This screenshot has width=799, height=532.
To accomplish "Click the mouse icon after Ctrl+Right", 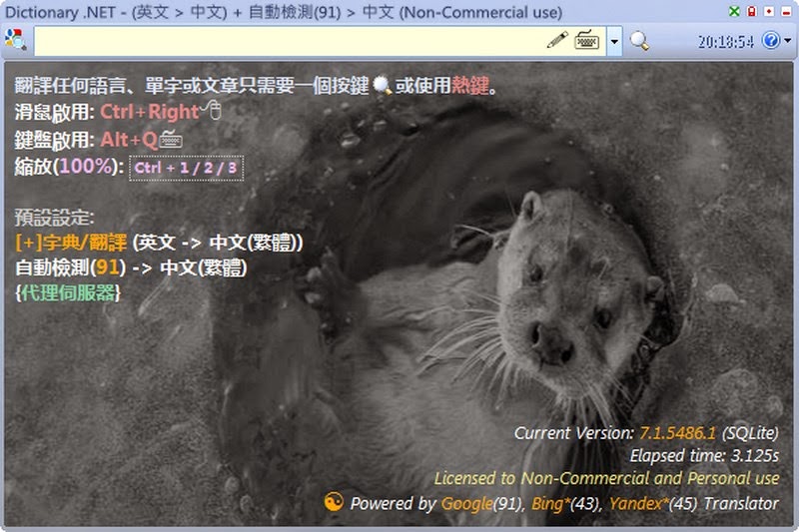I will [x=212, y=110].
